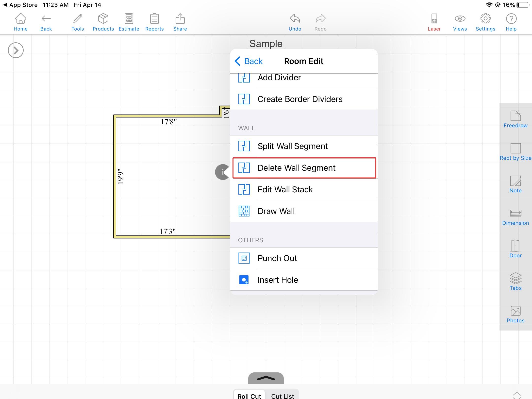
Task: Open the Tabs layers panel
Action: tap(515, 282)
